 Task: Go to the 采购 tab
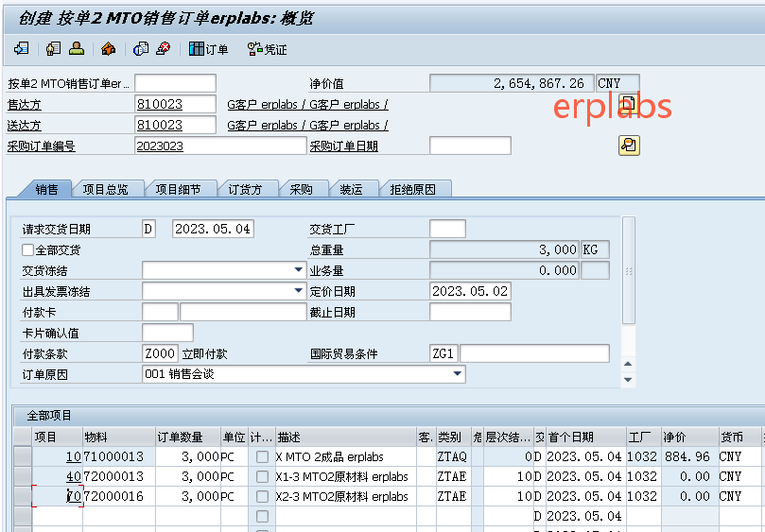(301, 189)
